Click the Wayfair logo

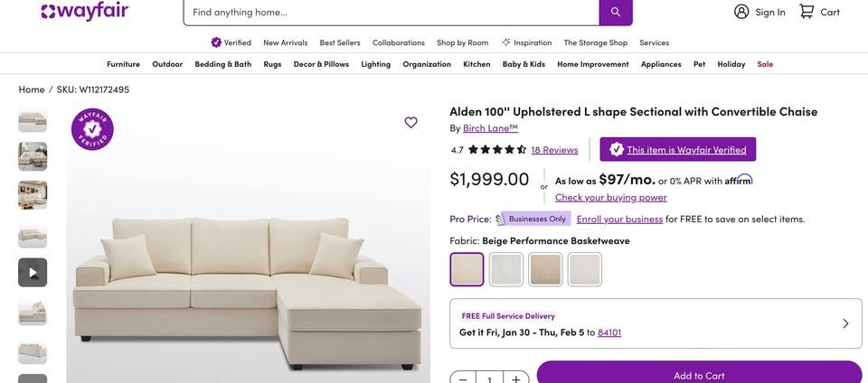(x=85, y=12)
